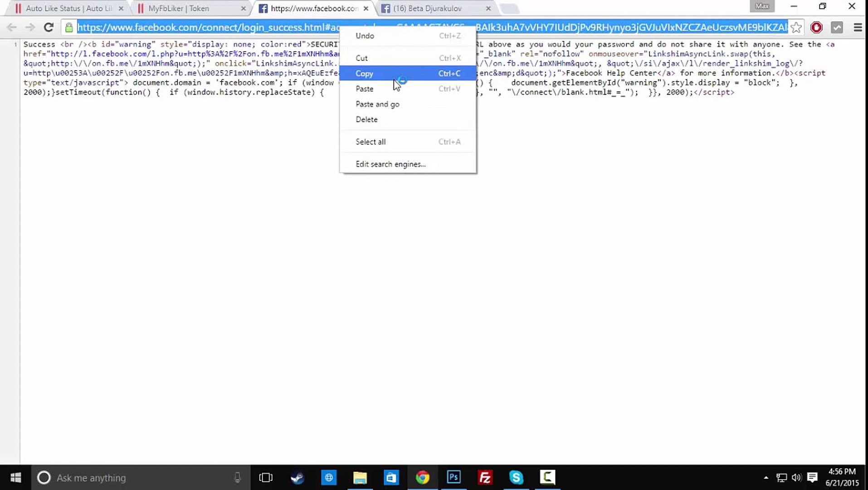The image size is (868, 490).
Task: Click the Max profile button
Action: click(762, 6)
